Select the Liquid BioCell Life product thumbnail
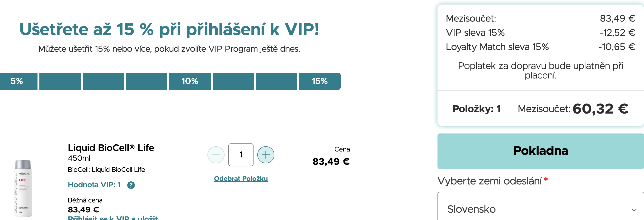Screen dimensions: 644x220 coord(23,188)
